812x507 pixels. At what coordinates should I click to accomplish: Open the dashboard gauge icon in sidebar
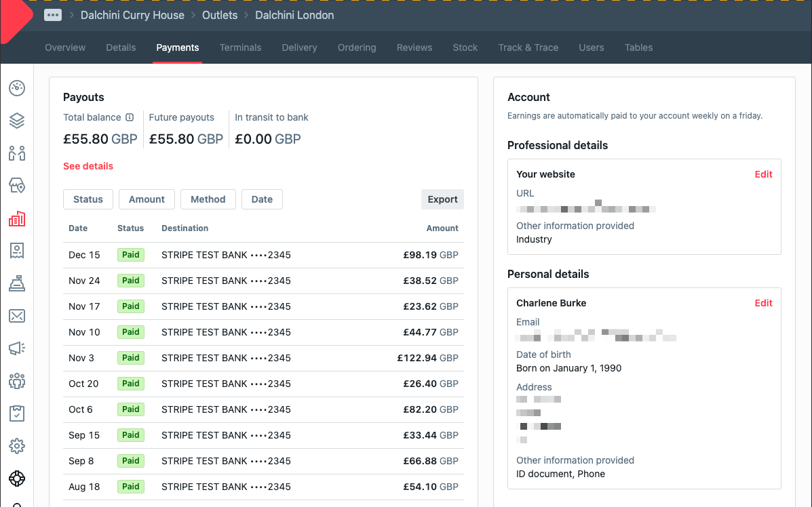tap(17, 88)
